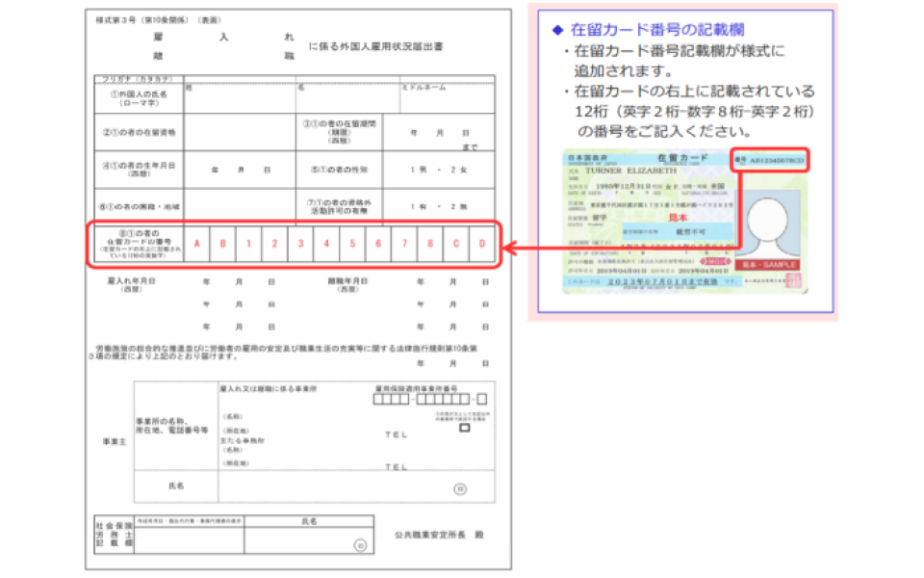The width and height of the screenshot is (924, 578).
Task: Click the card number cell containing letter A
Action: pyautogui.click(x=197, y=244)
